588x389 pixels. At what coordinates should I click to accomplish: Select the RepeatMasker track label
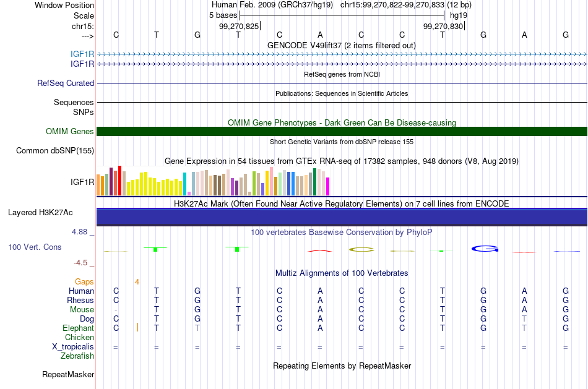(68, 374)
